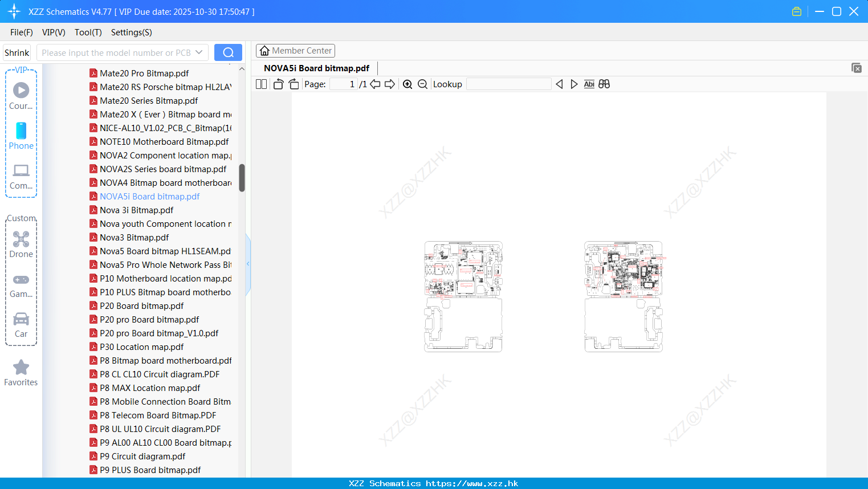Click the left board bitmap drawing

463,296
